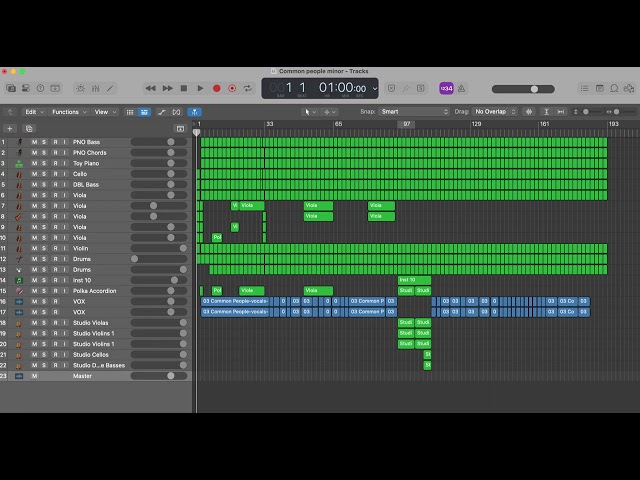The image size is (640, 480).
Task: Click the red Record button
Action: click(217, 88)
